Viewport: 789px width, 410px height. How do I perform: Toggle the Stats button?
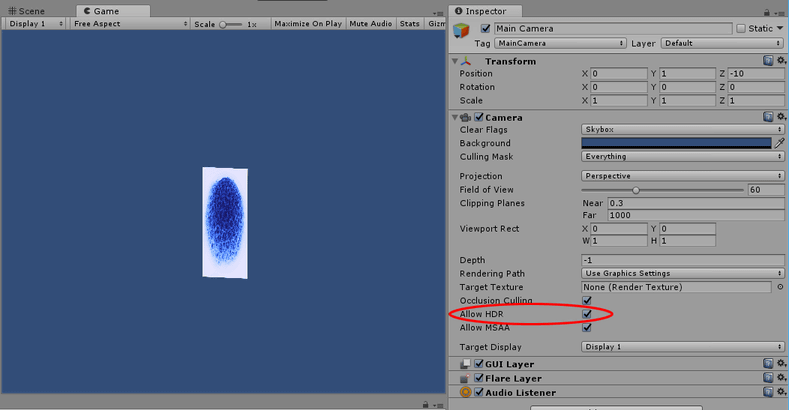(410, 24)
